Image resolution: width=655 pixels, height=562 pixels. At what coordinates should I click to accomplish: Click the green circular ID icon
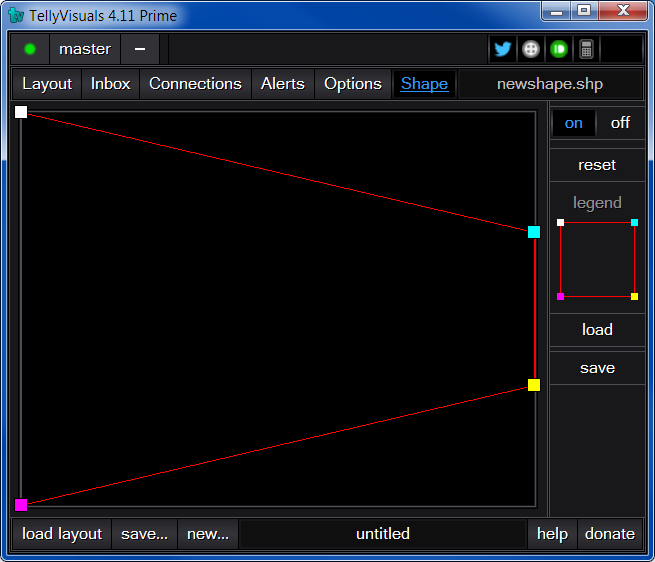[559, 49]
